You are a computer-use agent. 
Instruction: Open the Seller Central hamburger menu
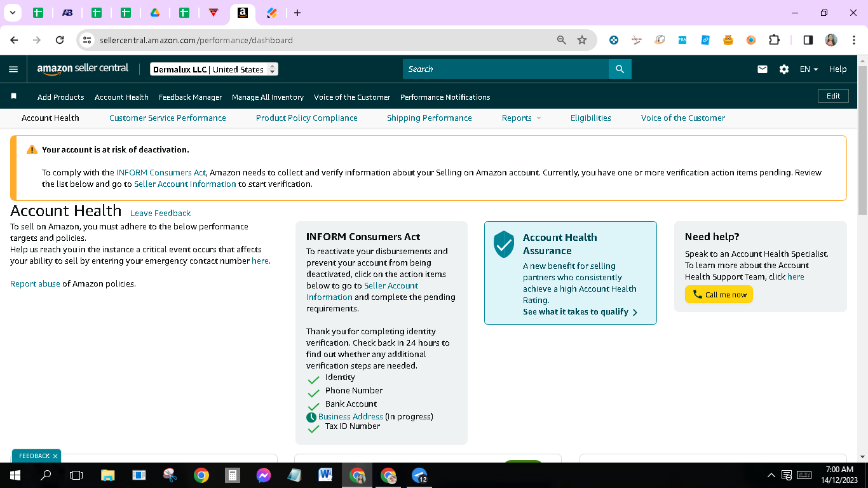pos(13,69)
